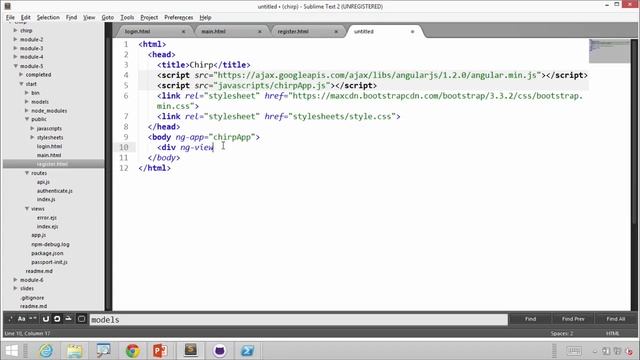Click the Find Prev button
Screen dimensions: 640x360
coord(573,319)
